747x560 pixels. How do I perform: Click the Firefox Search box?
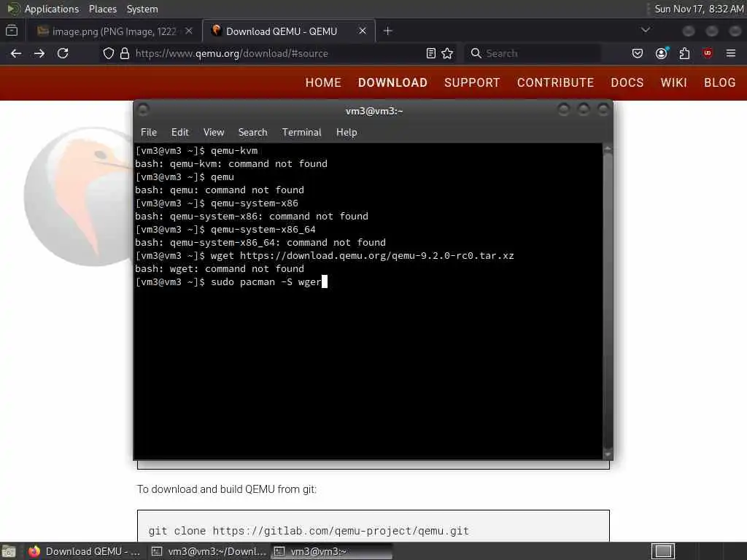pos(533,53)
